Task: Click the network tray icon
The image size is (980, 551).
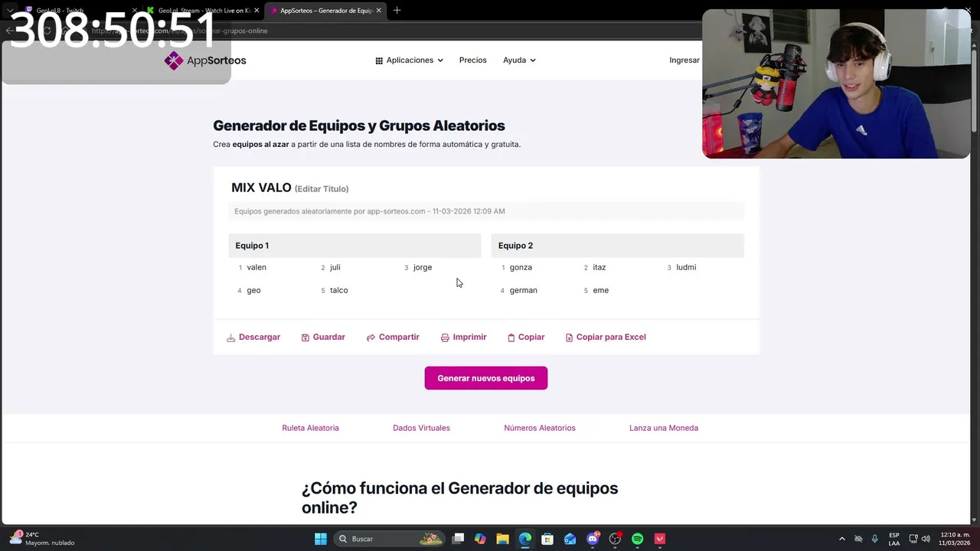Action: (913, 539)
